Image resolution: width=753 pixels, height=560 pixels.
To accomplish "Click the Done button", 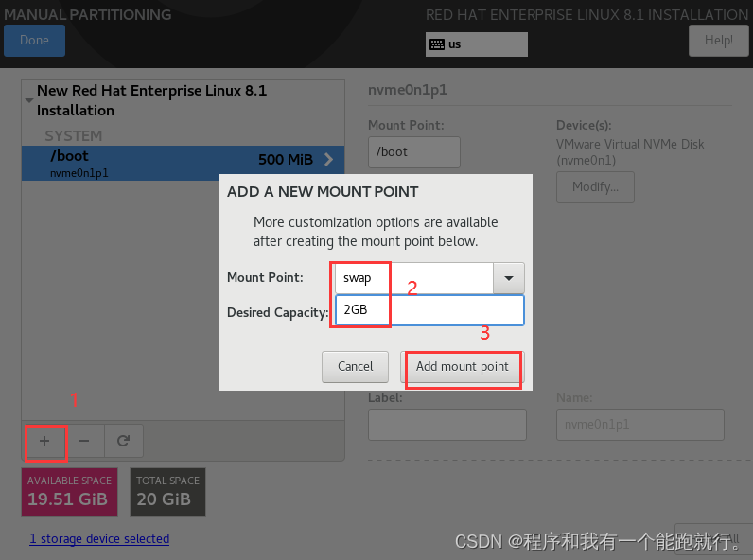I will [x=35, y=41].
